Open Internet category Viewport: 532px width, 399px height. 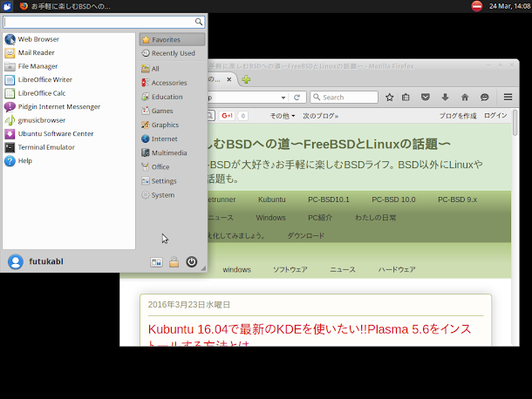172,139
